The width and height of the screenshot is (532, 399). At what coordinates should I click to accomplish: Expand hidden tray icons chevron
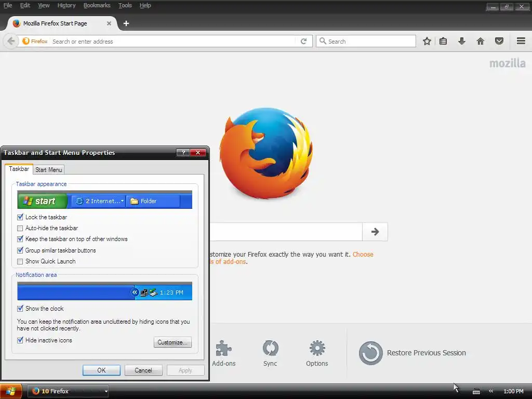(491, 391)
